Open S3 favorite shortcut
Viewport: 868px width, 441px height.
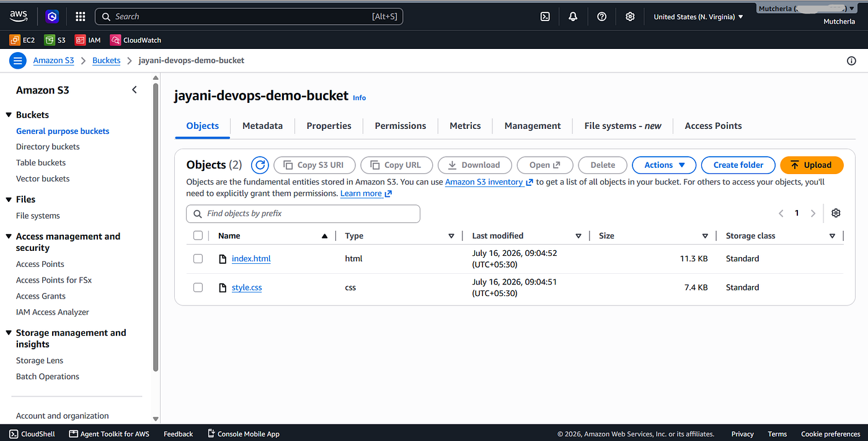point(55,40)
